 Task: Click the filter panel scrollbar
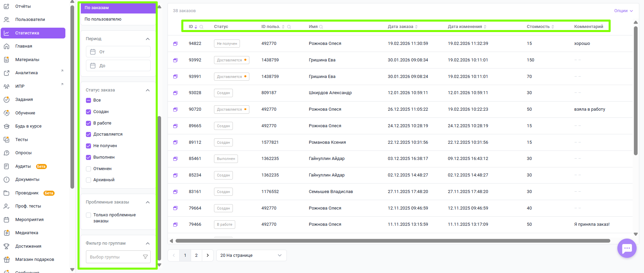click(x=159, y=188)
